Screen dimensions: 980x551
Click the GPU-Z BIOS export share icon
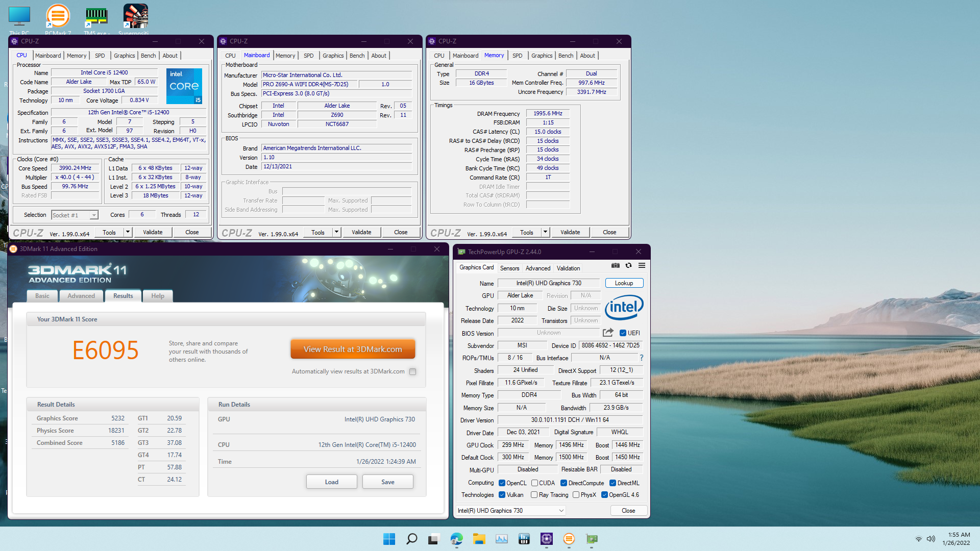[x=607, y=333]
